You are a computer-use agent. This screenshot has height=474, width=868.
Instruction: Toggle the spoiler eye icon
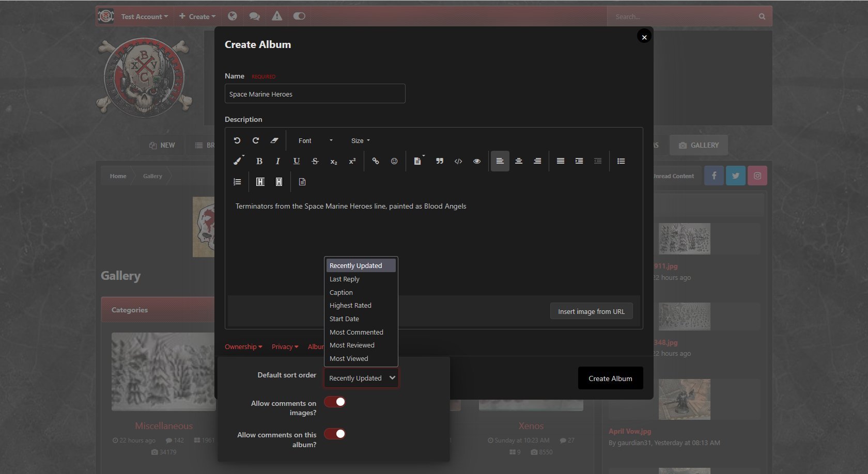[x=477, y=161]
